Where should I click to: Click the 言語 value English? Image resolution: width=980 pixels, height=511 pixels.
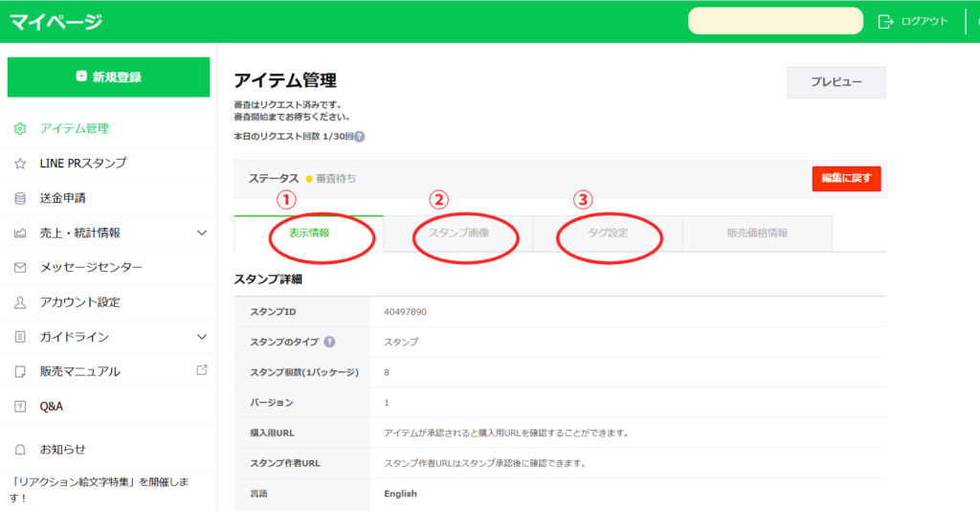(x=400, y=494)
